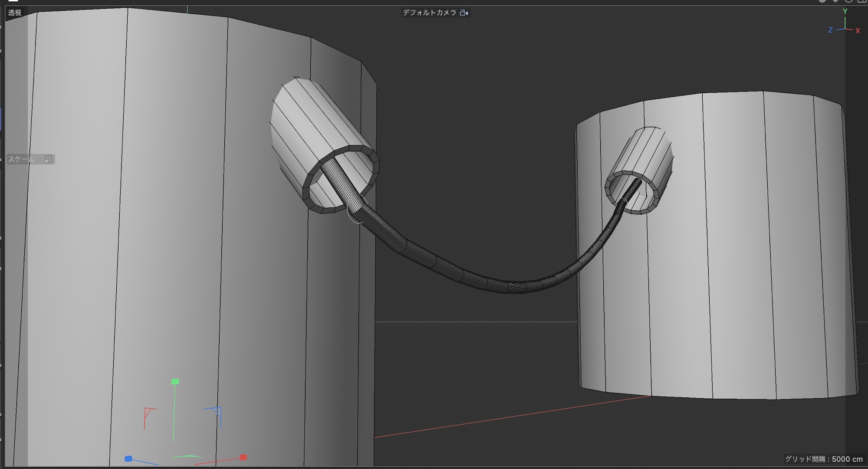This screenshot has height=469, width=868.
Task: Click the Z label on orientation gizmo
Action: pyautogui.click(x=830, y=30)
